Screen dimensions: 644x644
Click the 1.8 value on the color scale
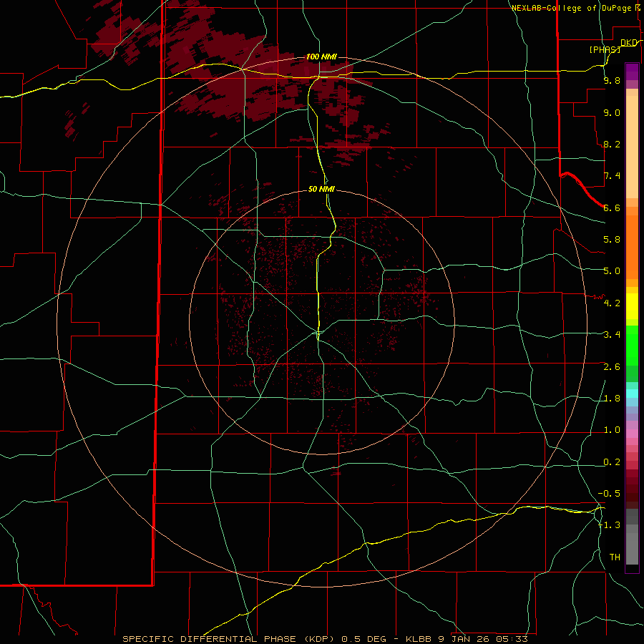click(x=612, y=399)
